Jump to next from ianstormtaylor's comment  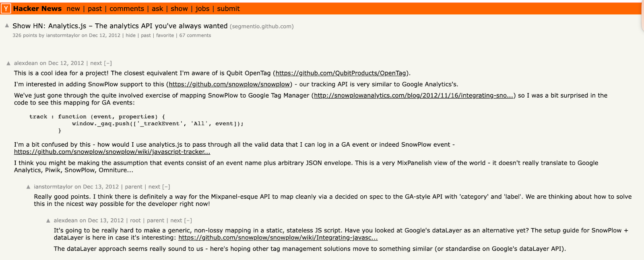[x=154, y=187]
